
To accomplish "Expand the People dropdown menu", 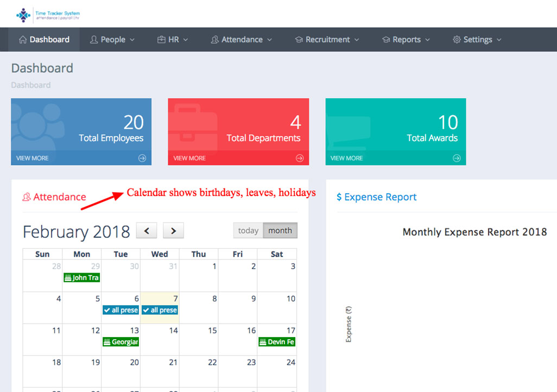I will pyautogui.click(x=112, y=40).
